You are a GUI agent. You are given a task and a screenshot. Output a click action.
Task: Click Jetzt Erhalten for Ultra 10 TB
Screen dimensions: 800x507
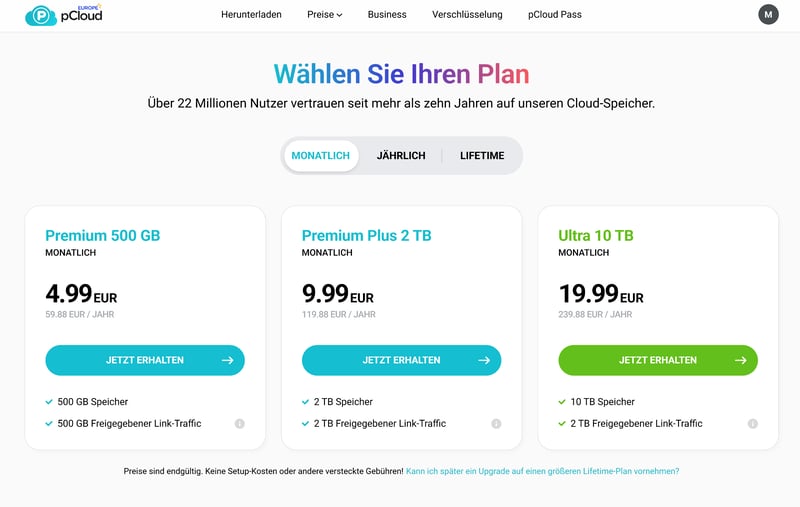pyautogui.click(x=658, y=360)
